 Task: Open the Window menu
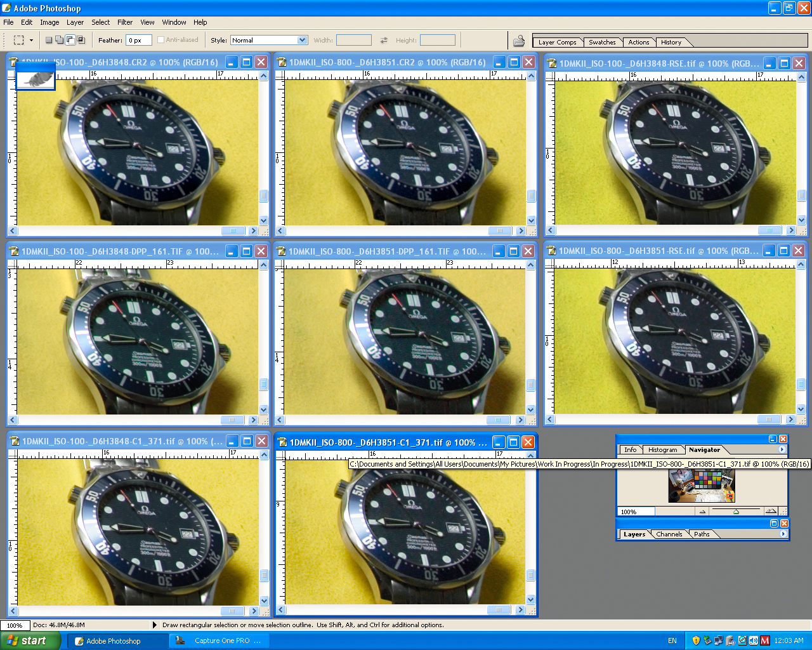[x=174, y=22]
